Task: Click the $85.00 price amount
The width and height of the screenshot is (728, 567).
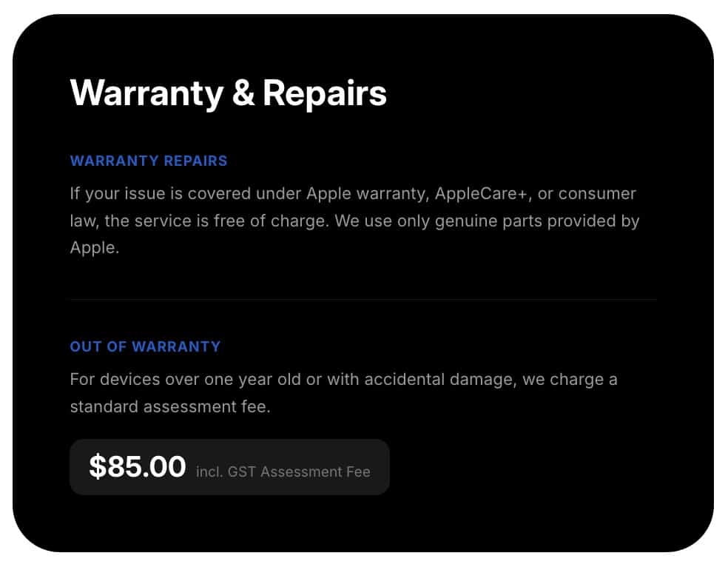Action: click(138, 467)
